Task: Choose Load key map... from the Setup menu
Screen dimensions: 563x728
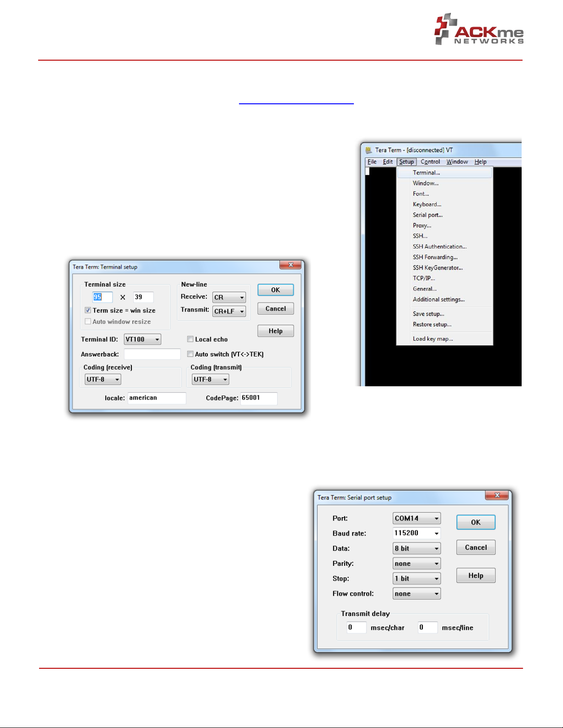Action: pos(444,339)
